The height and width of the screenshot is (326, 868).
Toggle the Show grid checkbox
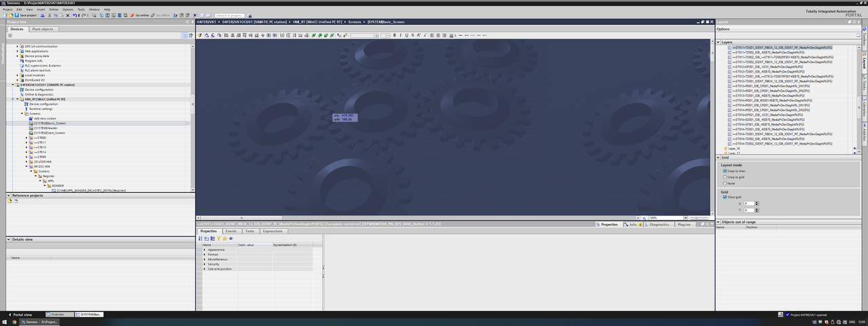click(x=724, y=197)
